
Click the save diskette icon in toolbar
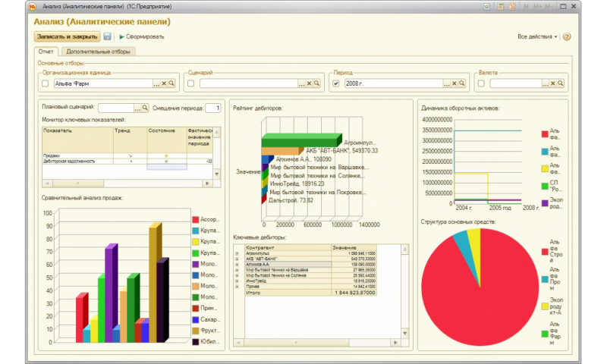[x=107, y=36]
